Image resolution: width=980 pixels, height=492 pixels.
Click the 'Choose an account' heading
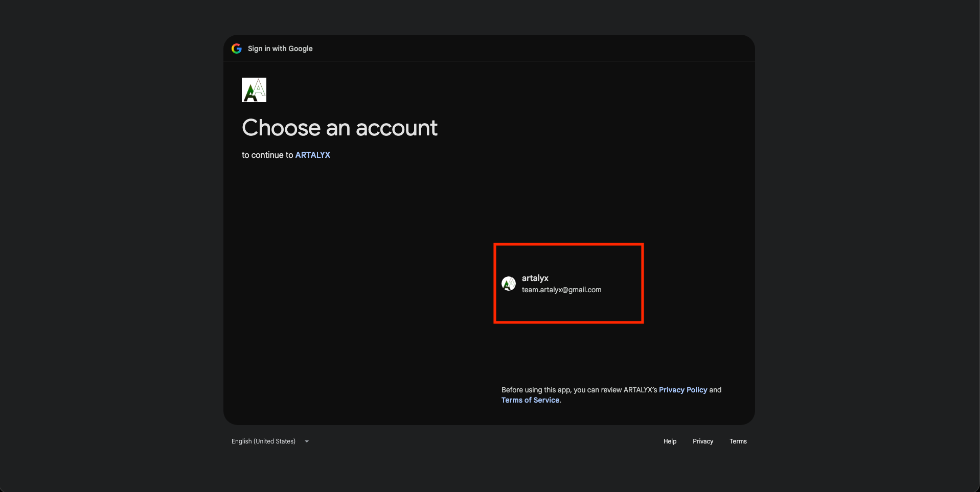(x=339, y=128)
